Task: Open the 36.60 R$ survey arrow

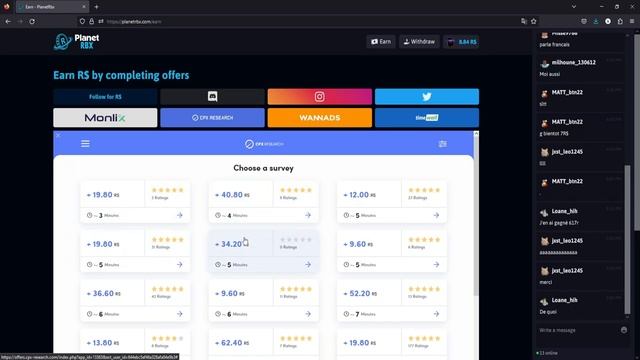Action: coord(180,314)
